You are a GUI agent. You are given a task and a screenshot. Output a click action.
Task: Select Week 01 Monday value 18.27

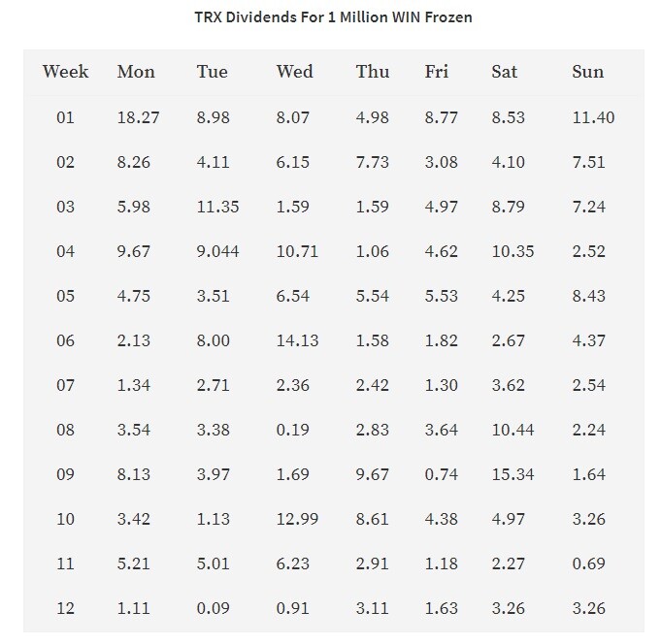coord(138,117)
